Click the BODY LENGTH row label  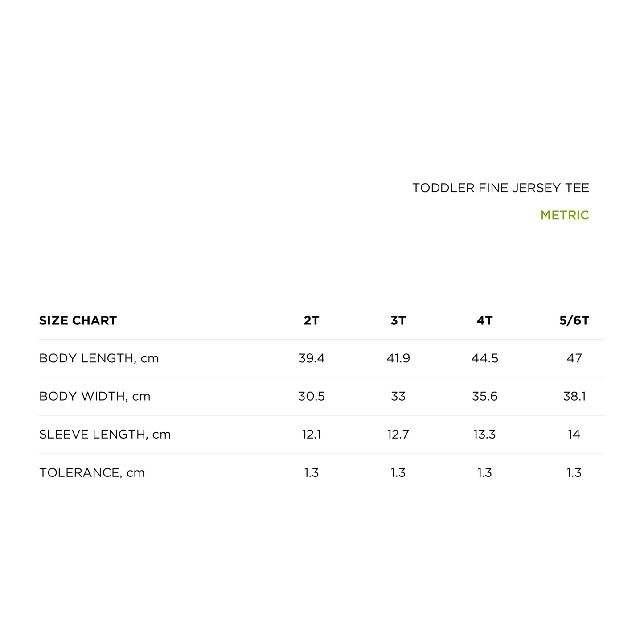pos(99,358)
